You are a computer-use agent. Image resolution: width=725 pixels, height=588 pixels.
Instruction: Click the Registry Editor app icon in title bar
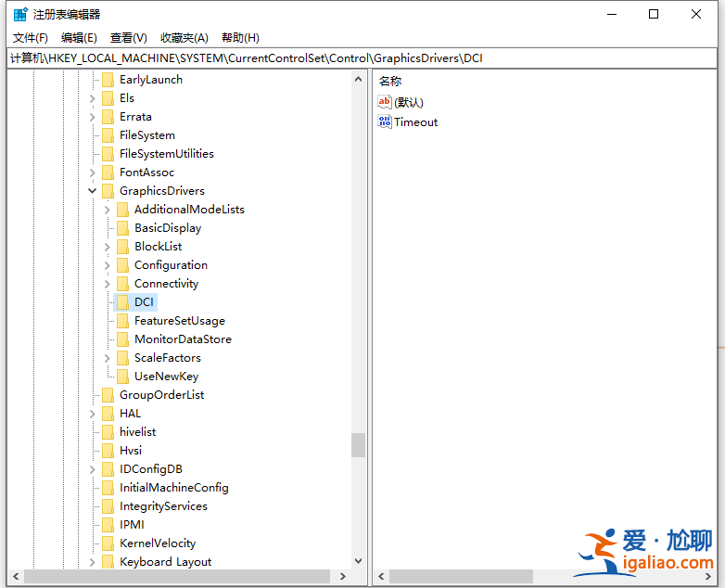[20, 14]
